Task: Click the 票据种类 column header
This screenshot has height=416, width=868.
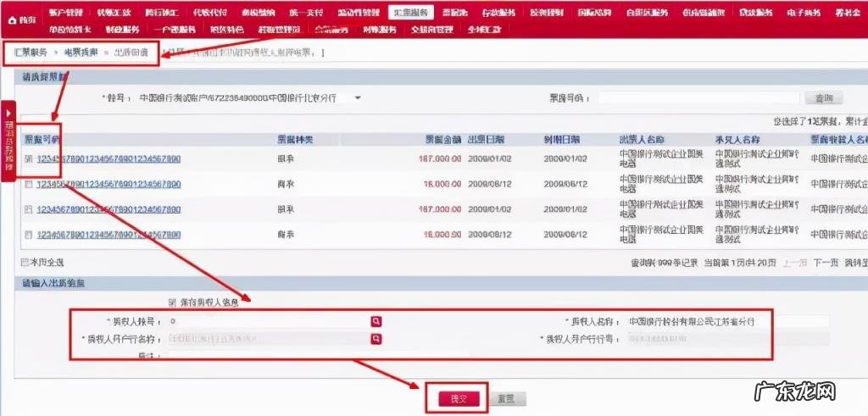Action: point(295,140)
